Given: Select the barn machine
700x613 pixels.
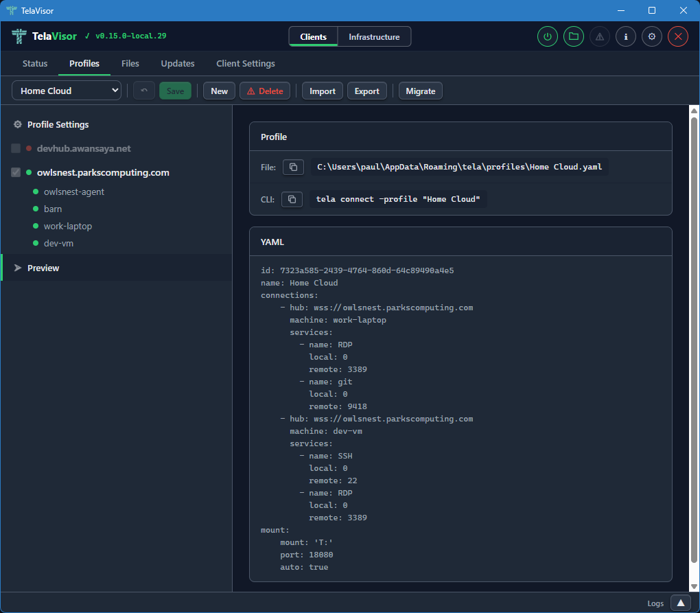Looking at the screenshot, I should tap(53, 209).
